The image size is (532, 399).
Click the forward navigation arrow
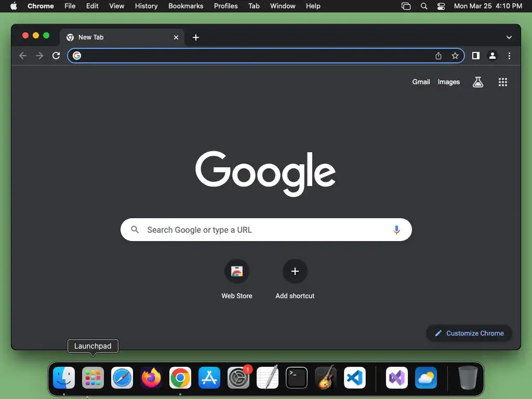pos(39,56)
